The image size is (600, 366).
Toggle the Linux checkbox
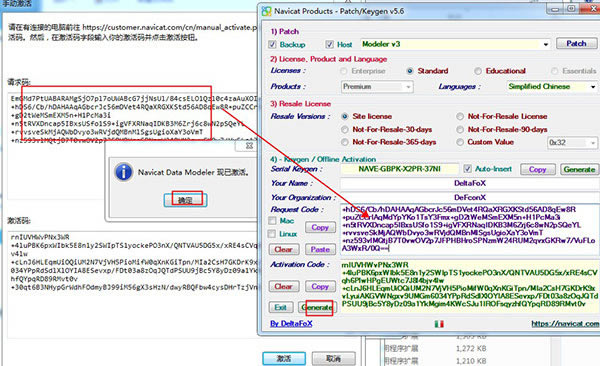pos(272,234)
